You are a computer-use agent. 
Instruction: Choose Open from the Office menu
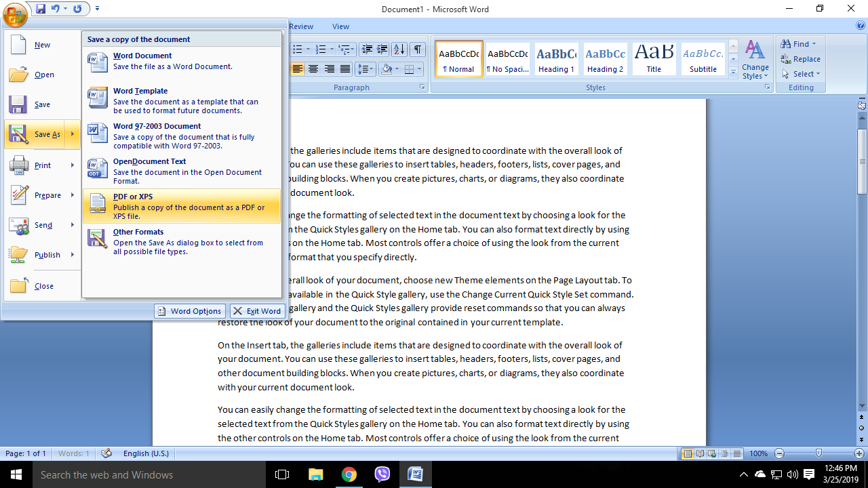pos(42,75)
